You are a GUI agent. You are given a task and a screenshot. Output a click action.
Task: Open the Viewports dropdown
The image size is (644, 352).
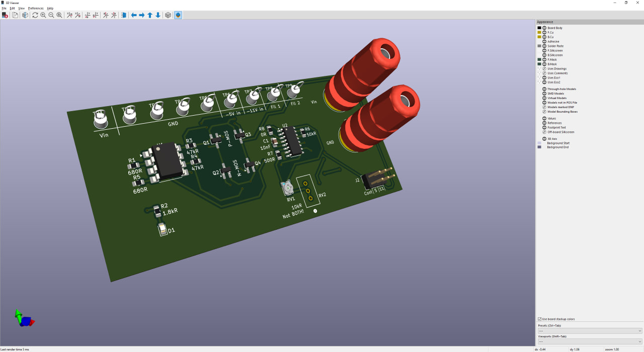[590, 341]
